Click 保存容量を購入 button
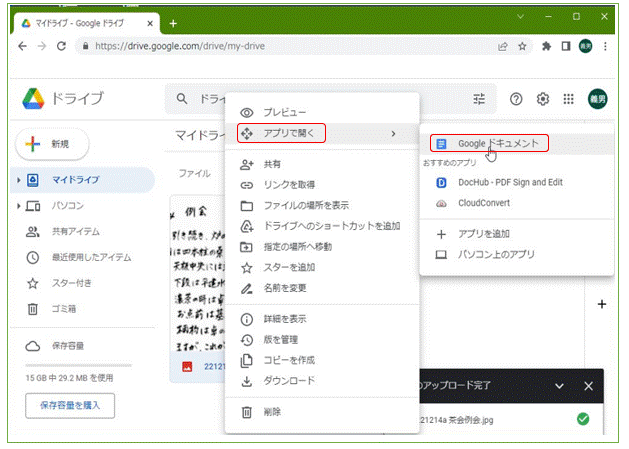The width and height of the screenshot is (629, 449). pos(69,405)
